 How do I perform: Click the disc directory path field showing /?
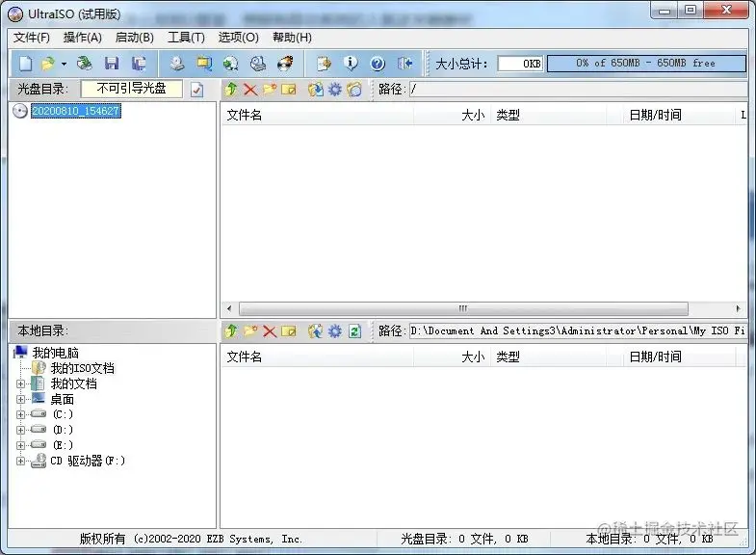[578, 90]
